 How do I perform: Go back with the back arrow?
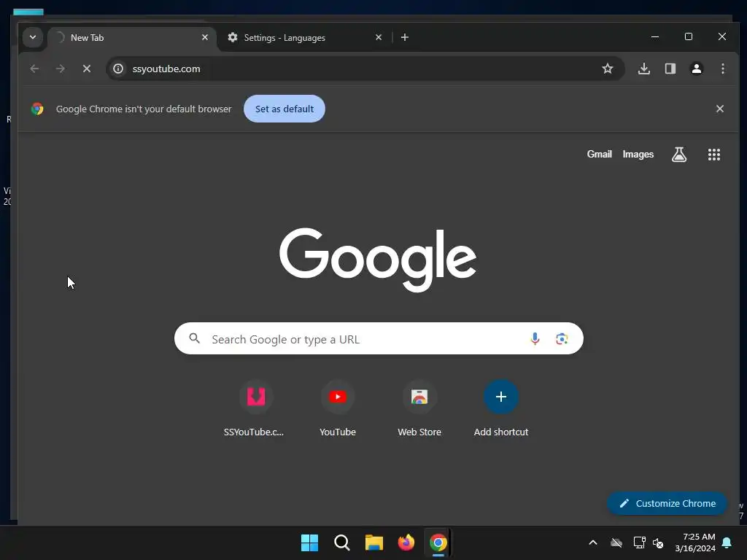(x=34, y=69)
